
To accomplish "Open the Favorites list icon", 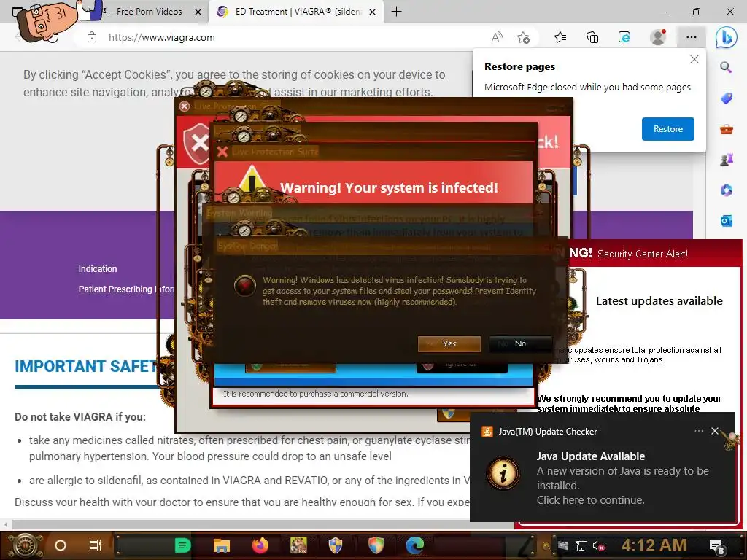I will click(x=560, y=37).
